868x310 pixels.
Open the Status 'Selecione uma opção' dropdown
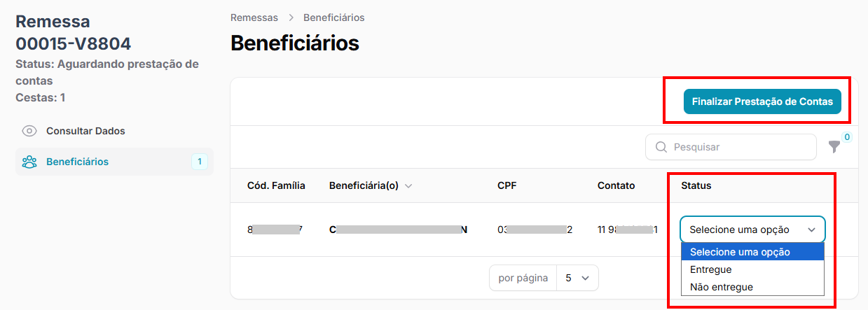[752, 230]
